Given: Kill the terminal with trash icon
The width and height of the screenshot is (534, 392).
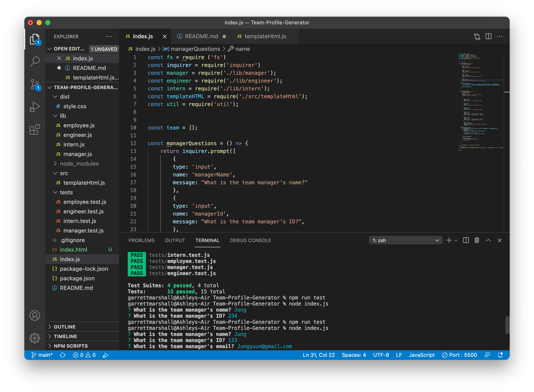Looking at the screenshot, I should pyautogui.click(x=477, y=240).
